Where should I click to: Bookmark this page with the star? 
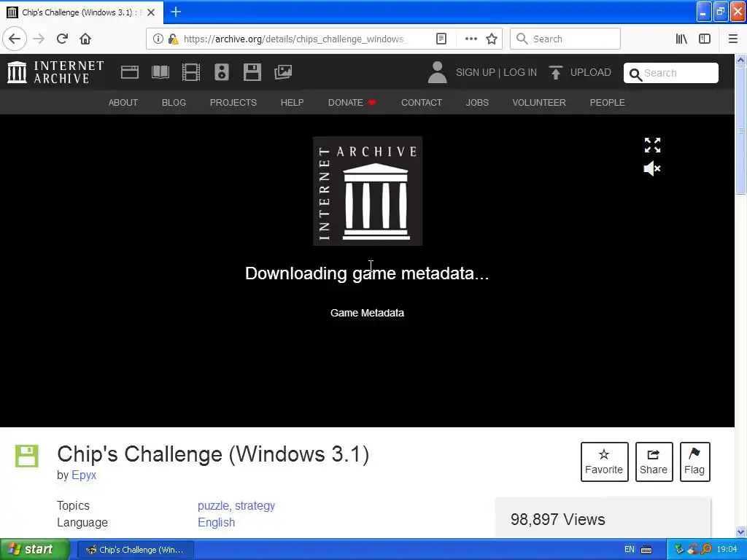point(492,39)
